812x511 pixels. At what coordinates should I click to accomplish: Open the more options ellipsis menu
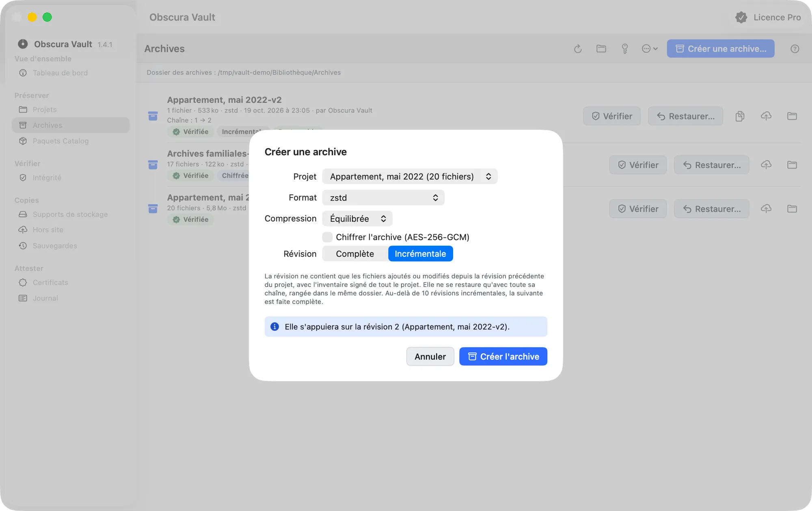tap(650, 49)
